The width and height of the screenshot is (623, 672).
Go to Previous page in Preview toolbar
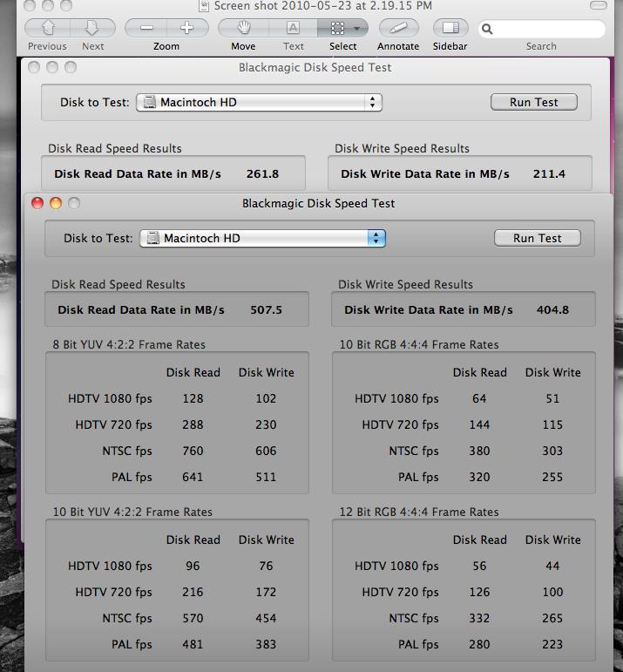click(x=48, y=28)
